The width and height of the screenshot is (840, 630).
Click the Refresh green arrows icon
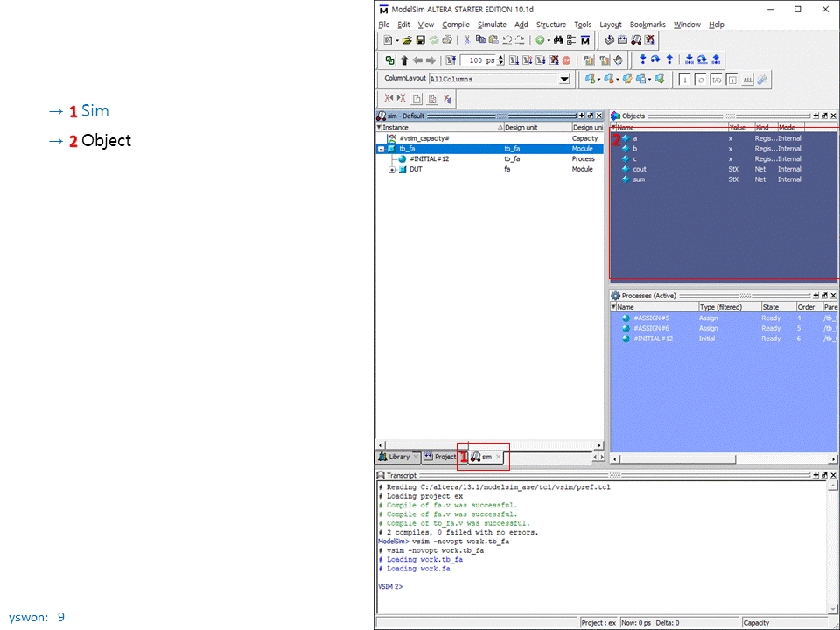[x=434, y=40]
